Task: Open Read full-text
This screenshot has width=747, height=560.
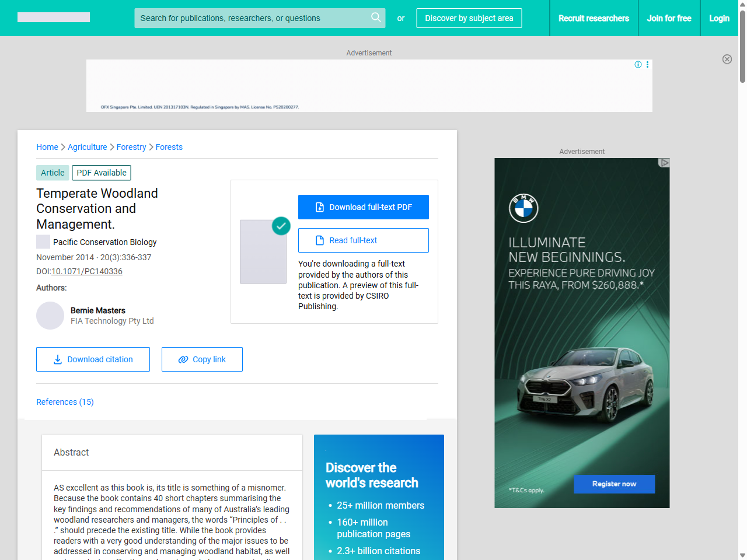Action: 363,240
